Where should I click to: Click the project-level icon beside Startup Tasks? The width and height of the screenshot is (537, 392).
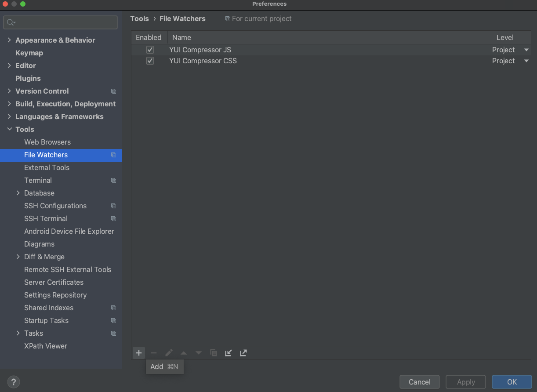click(114, 321)
